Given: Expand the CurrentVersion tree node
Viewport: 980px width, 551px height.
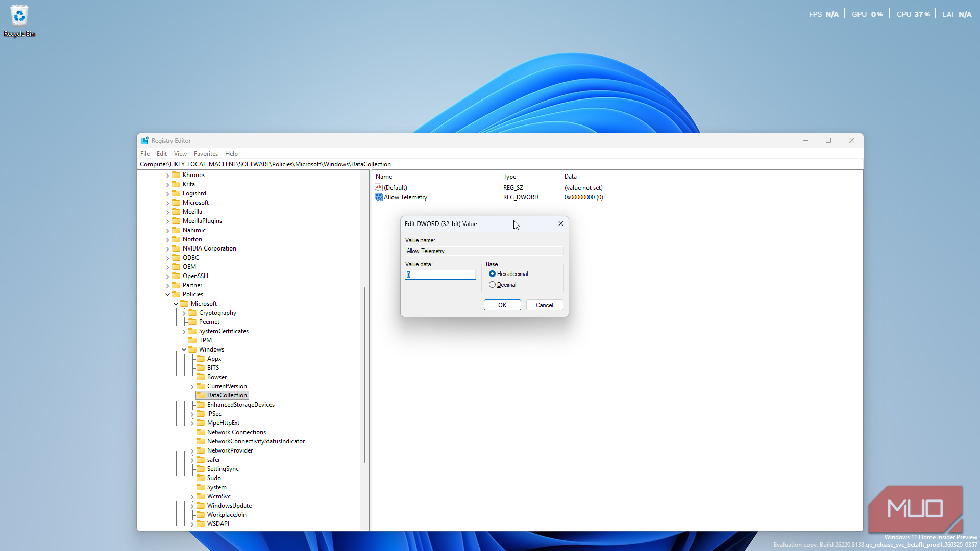Looking at the screenshot, I should coord(192,387).
